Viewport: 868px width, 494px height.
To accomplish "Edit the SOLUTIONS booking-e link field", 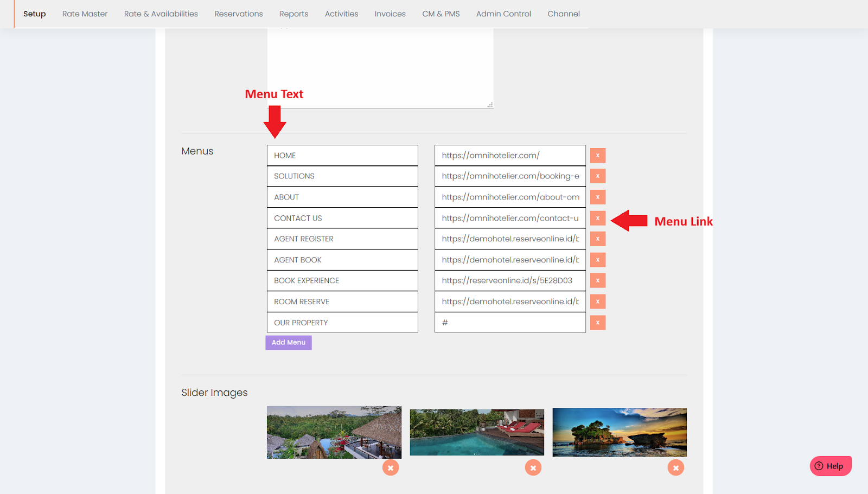I will coord(510,176).
